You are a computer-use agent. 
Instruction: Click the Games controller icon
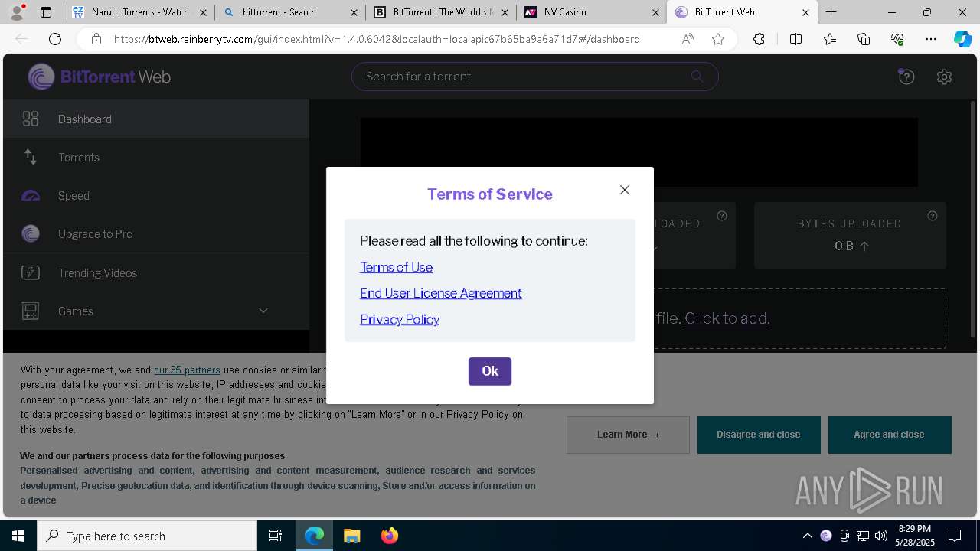(31, 311)
